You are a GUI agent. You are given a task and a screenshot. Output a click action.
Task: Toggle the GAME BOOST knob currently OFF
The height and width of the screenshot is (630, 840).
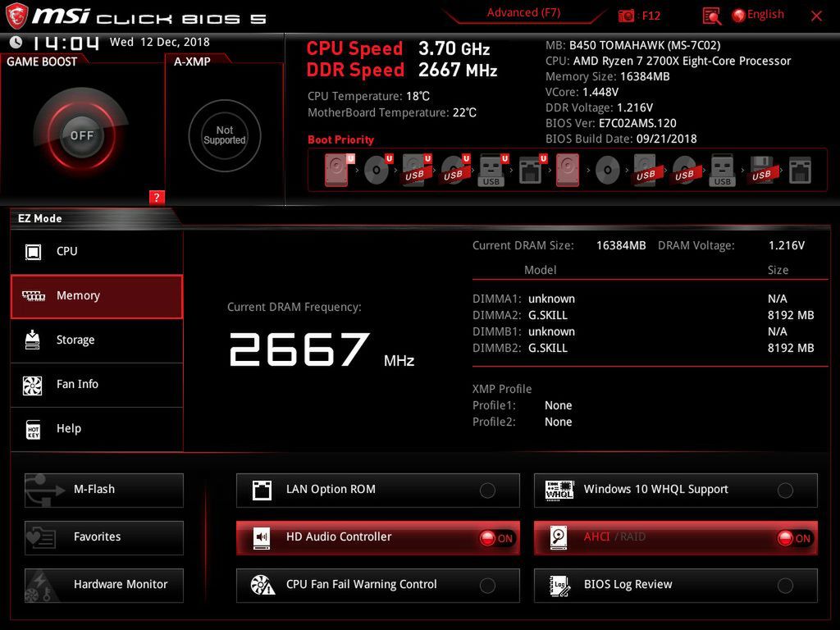[81, 135]
